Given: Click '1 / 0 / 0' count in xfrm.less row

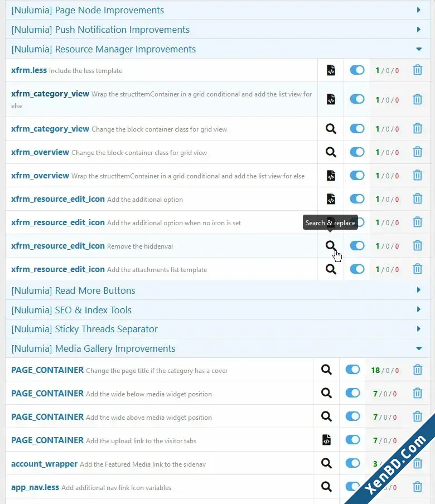Looking at the screenshot, I should pyautogui.click(x=387, y=70).
